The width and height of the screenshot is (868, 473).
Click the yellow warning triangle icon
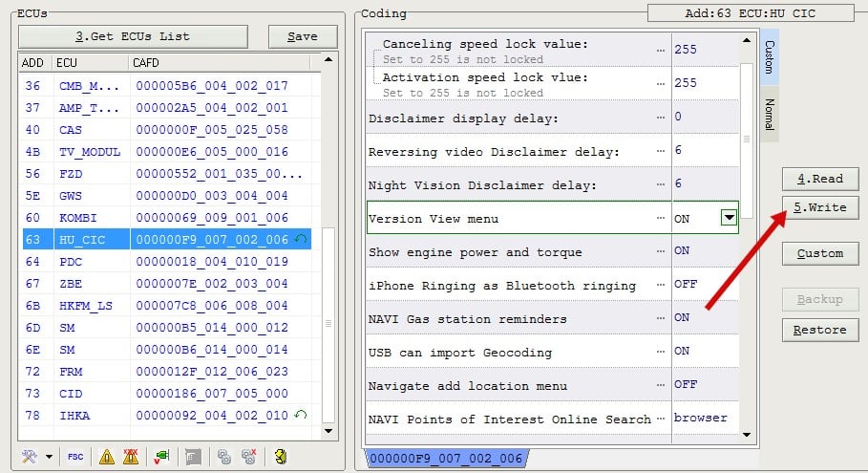click(106, 457)
